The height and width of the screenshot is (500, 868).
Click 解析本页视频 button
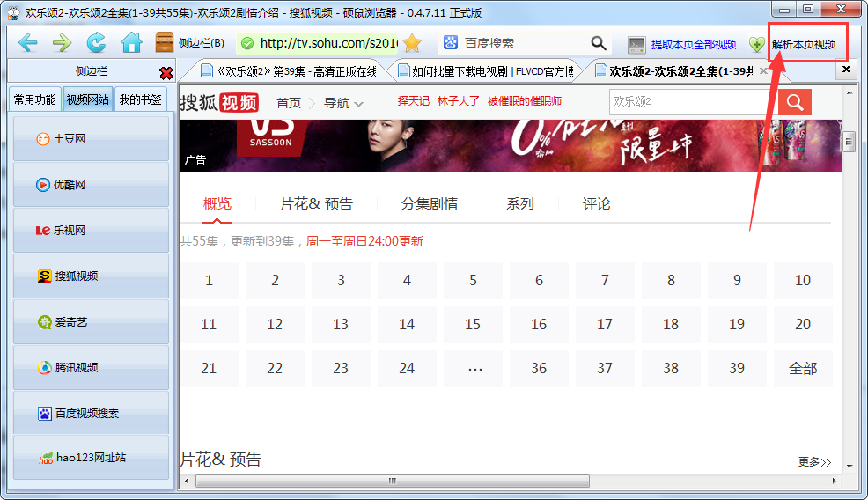(804, 44)
